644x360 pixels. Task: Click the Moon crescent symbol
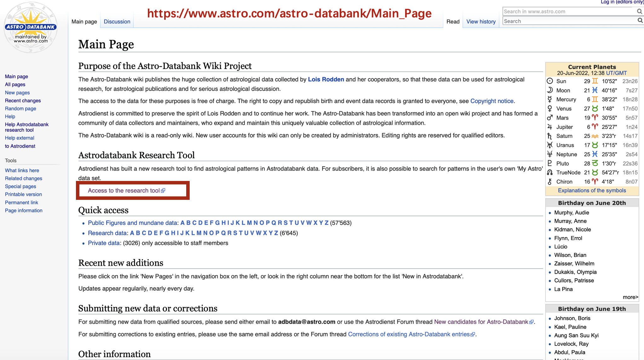pyautogui.click(x=549, y=90)
